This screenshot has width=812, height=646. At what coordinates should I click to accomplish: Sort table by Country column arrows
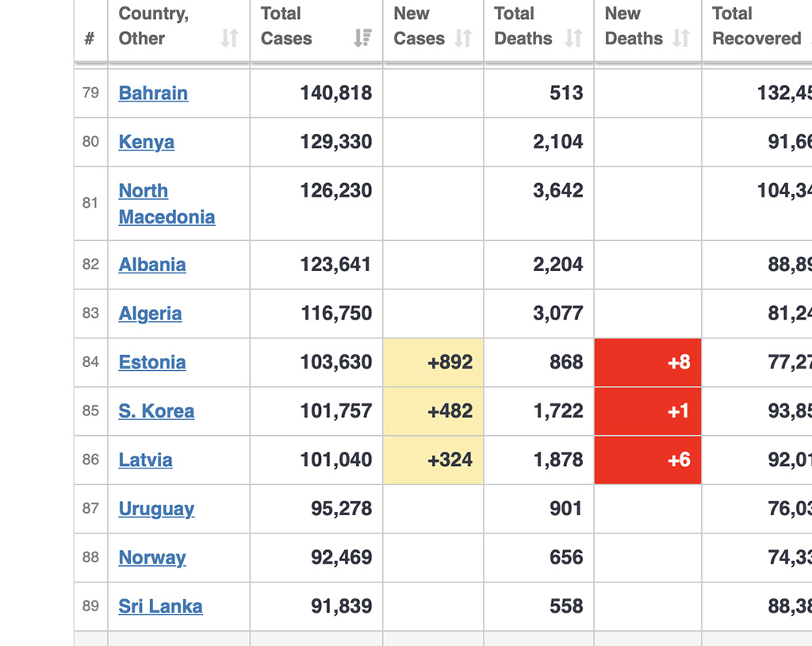[x=229, y=38]
